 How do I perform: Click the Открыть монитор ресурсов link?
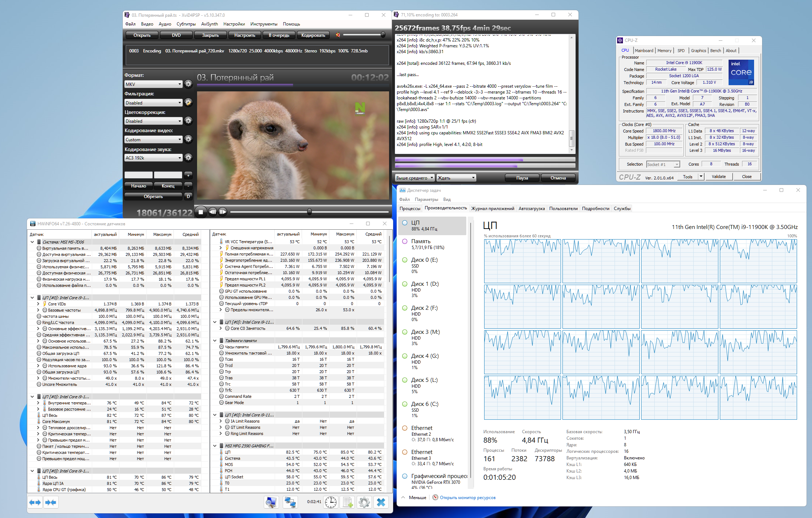(467, 498)
